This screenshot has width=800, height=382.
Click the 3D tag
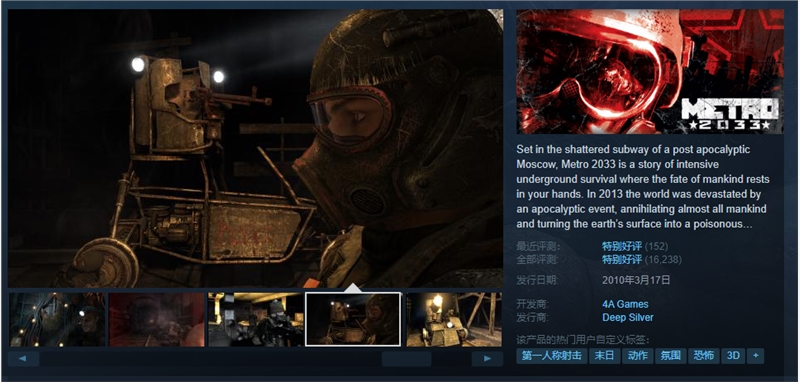(733, 355)
